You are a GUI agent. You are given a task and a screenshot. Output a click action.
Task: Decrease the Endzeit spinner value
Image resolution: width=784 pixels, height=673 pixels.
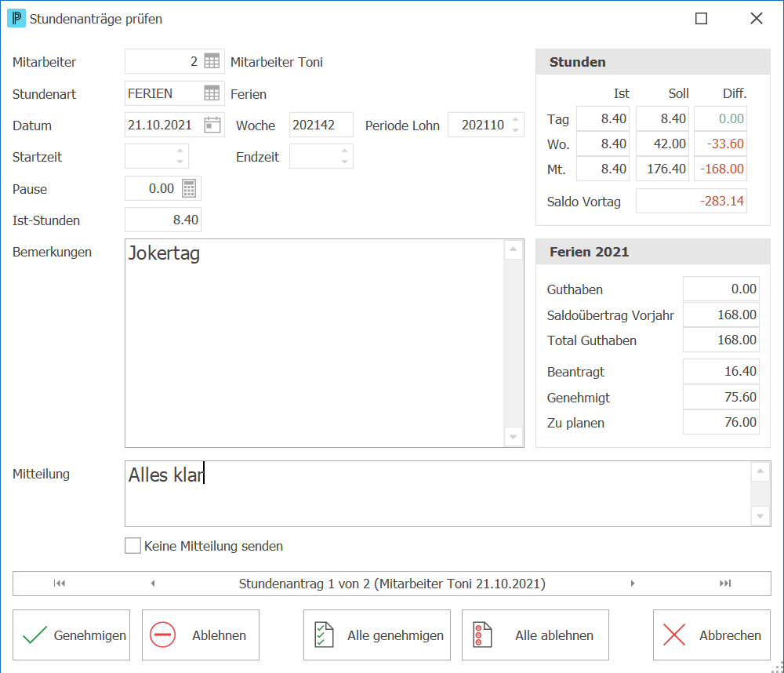(344, 162)
